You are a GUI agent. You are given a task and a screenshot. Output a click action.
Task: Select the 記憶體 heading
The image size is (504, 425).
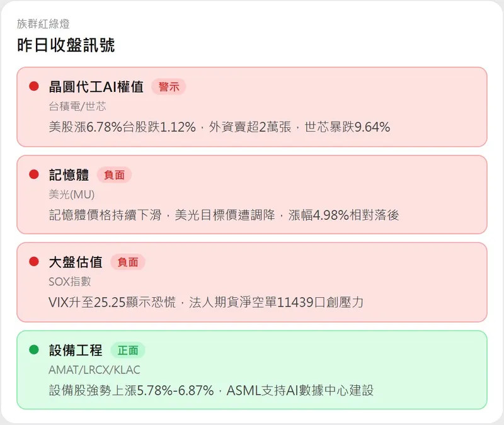tap(69, 174)
